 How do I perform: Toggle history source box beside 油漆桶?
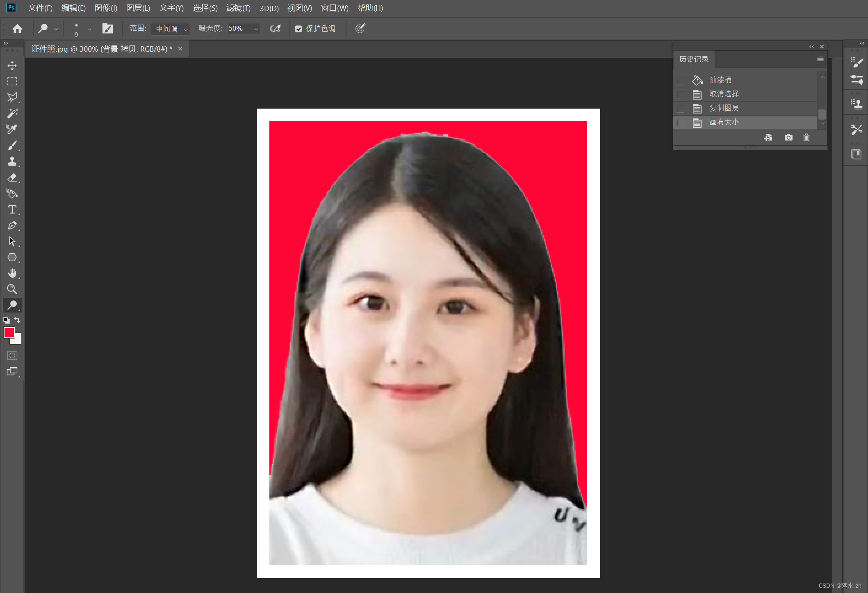pyautogui.click(x=681, y=80)
